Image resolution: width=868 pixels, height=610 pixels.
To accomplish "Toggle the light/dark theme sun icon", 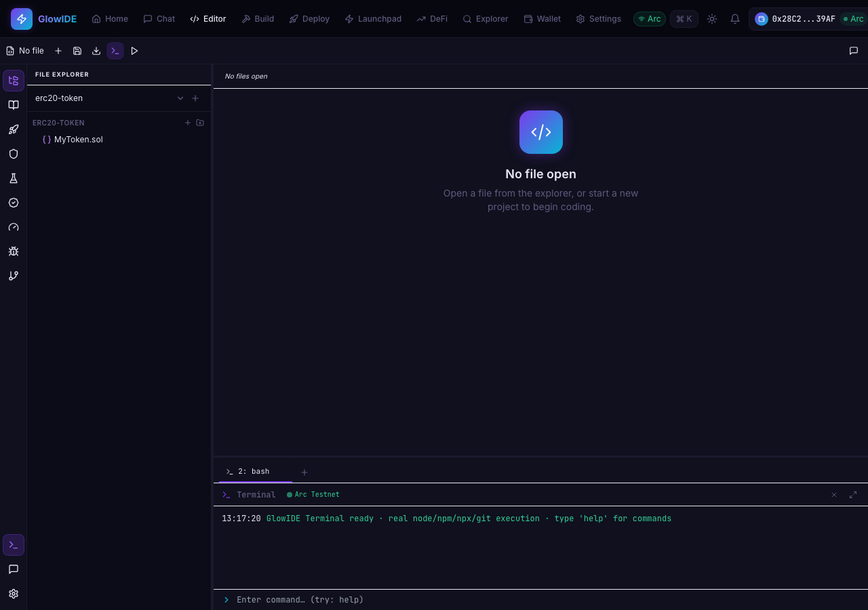I will point(712,19).
